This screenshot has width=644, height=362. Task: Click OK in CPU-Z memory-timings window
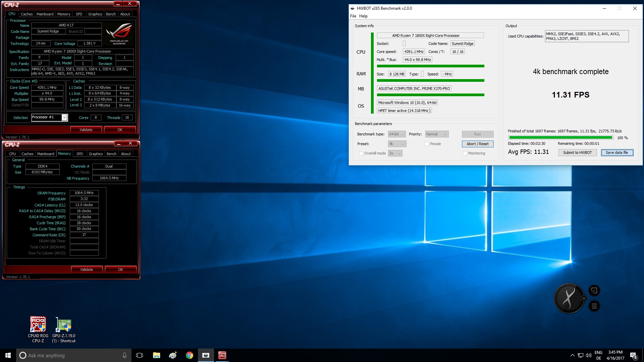[120, 269]
